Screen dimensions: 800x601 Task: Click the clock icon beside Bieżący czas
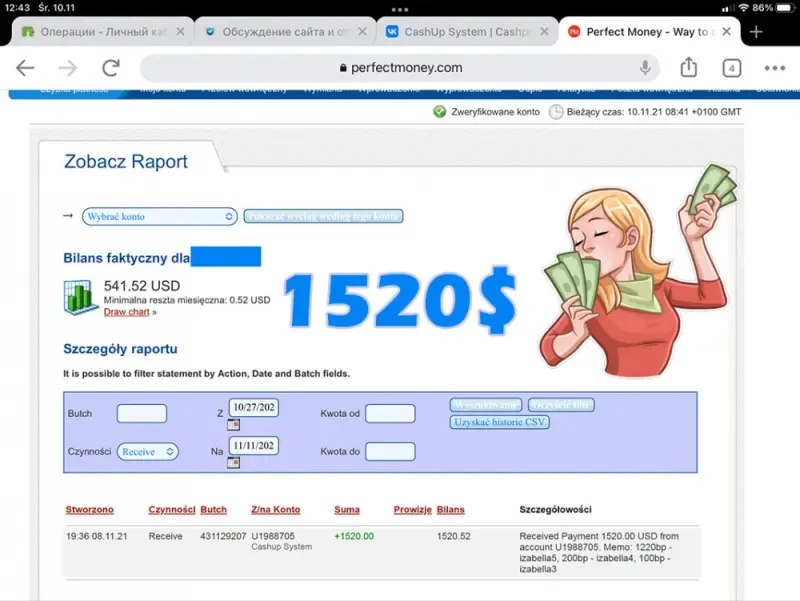[556, 112]
